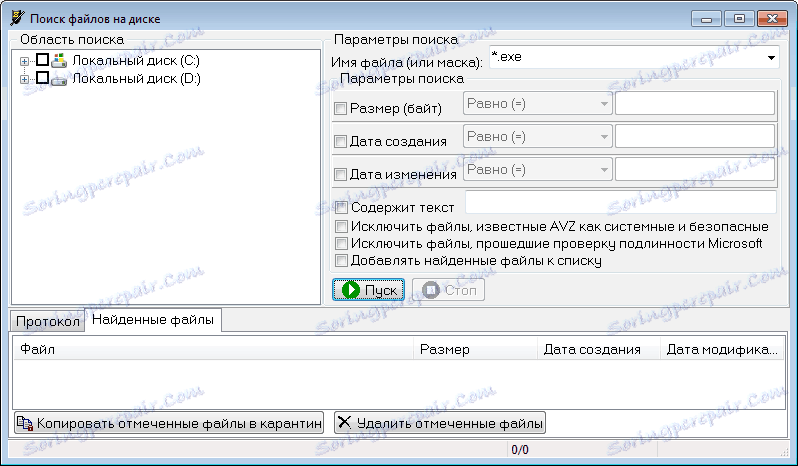Click the Дата модифика... column header
Viewport: 798px width, 466px height.
click(722, 350)
